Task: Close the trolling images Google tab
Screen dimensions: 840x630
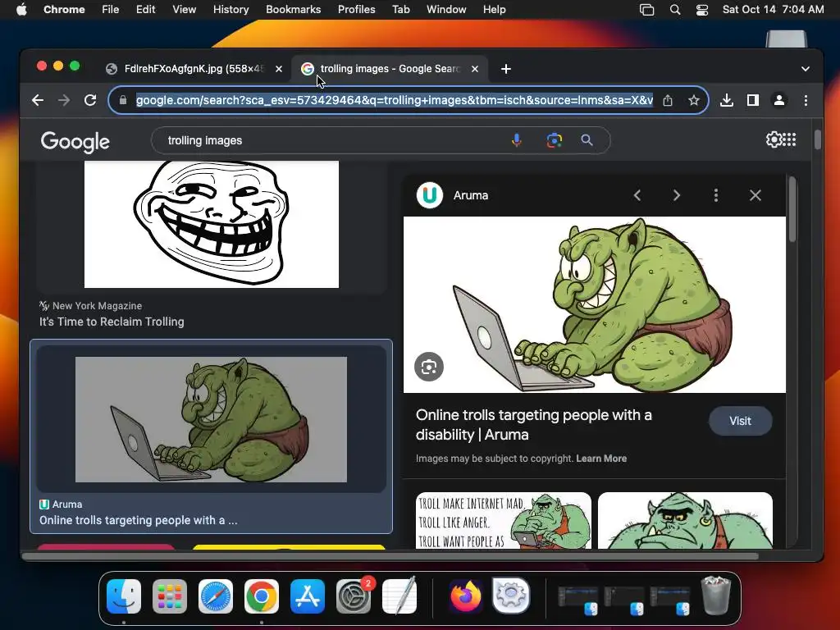Action: [x=475, y=69]
